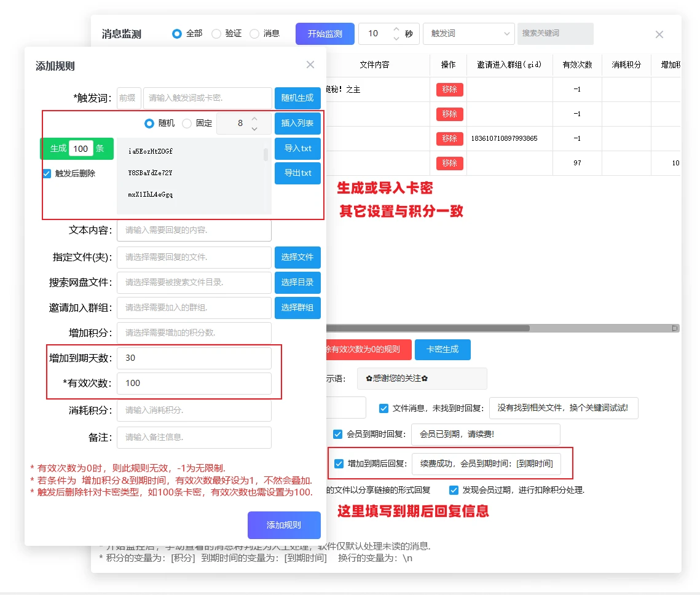Viewport: 700px width, 595px height.
Task: Toggle the 触发后删除 checkbox
Action: coord(47,174)
